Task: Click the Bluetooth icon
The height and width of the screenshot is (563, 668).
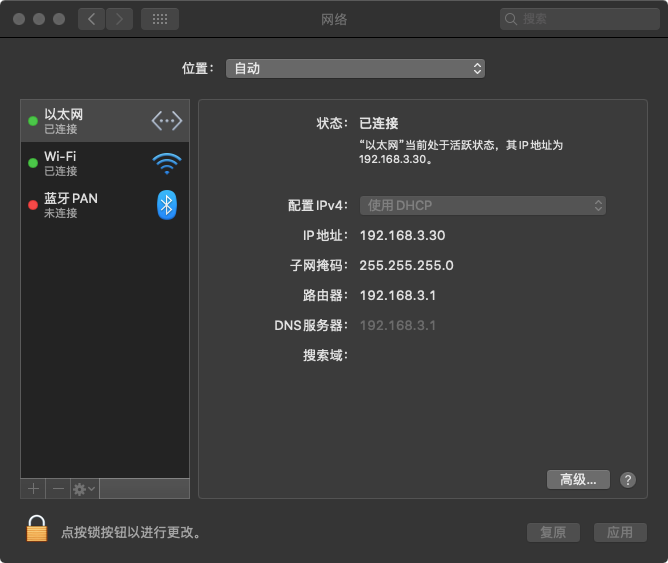Action: click(167, 205)
